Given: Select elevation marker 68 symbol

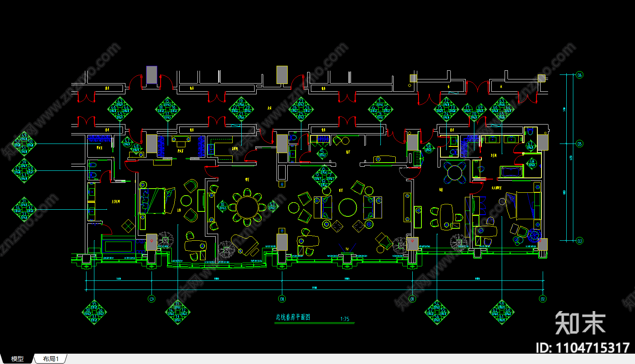Looking at the screenshot, I should click(532, 163).
